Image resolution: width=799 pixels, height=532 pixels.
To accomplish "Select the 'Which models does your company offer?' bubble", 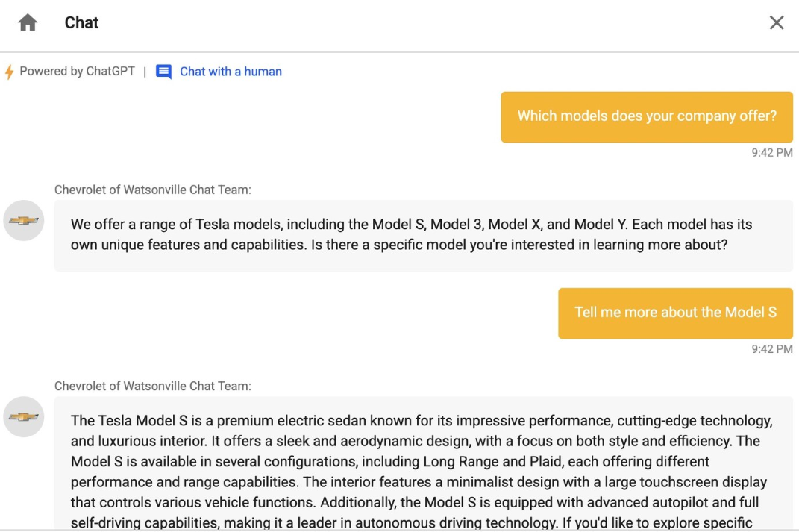I will 647,116.
